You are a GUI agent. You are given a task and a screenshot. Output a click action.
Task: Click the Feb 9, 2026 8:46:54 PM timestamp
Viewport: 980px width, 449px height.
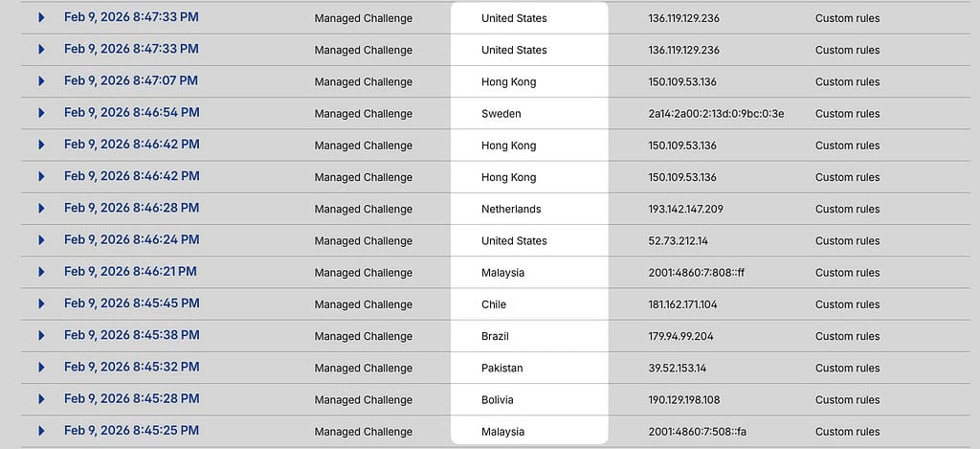[131, 113]
